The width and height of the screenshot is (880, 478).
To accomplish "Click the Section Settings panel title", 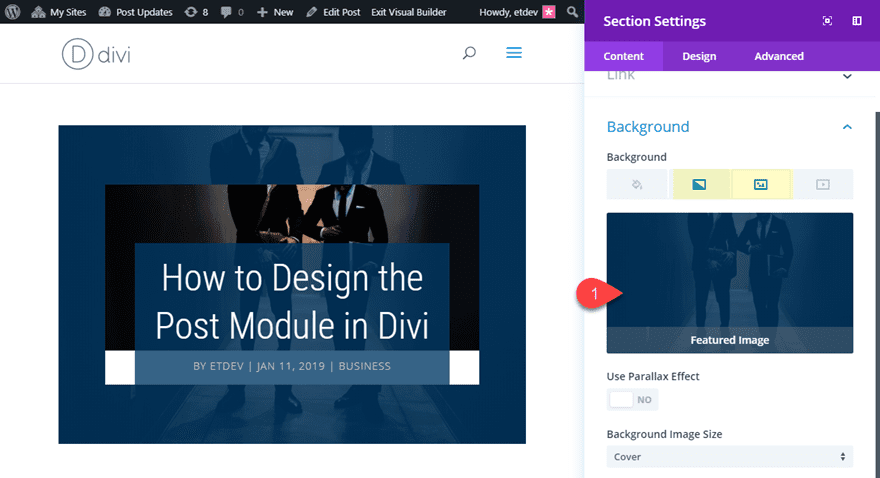I will click(x=654, y=21).
